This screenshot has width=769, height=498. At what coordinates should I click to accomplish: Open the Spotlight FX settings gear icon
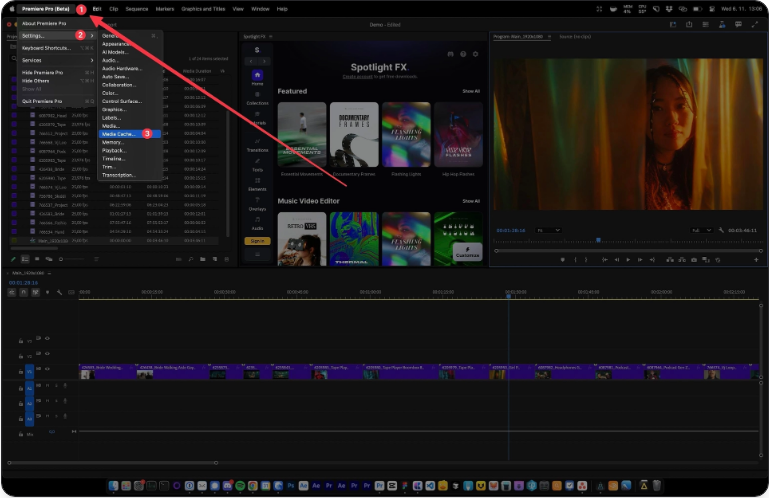pos(475,54)
